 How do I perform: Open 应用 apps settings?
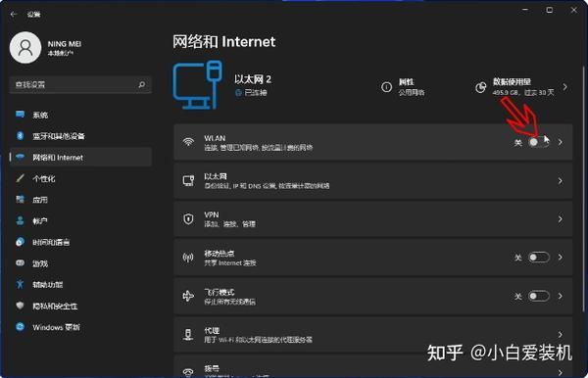(80, 200)
